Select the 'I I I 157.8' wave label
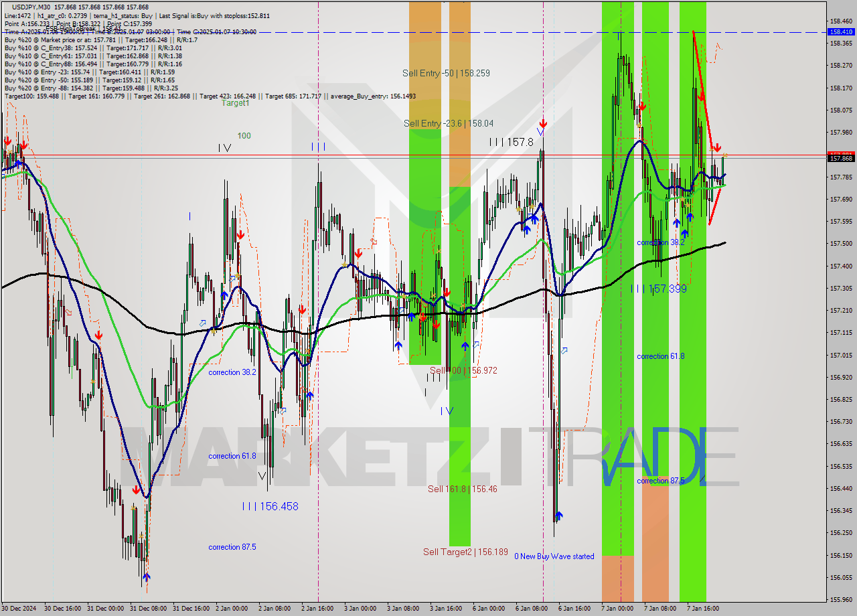Image resolution: width=857 pixels, height=616 pixels. [x=511, y=142]
